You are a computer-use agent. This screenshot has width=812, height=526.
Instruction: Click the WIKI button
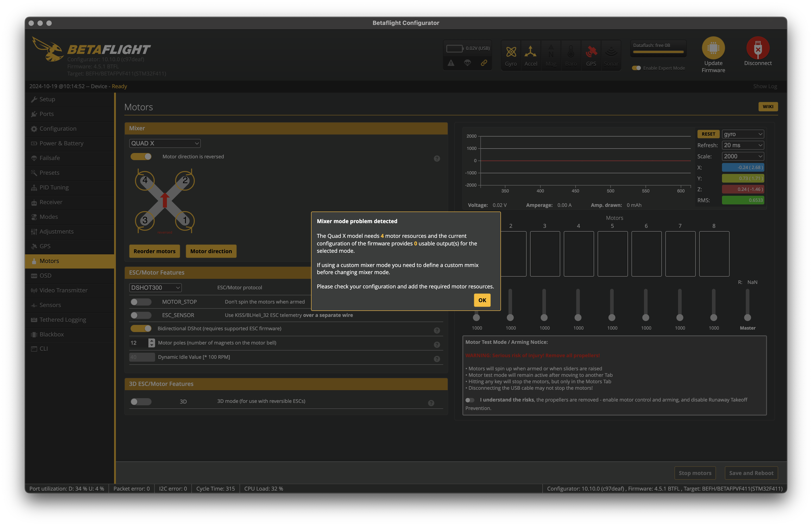768,107
